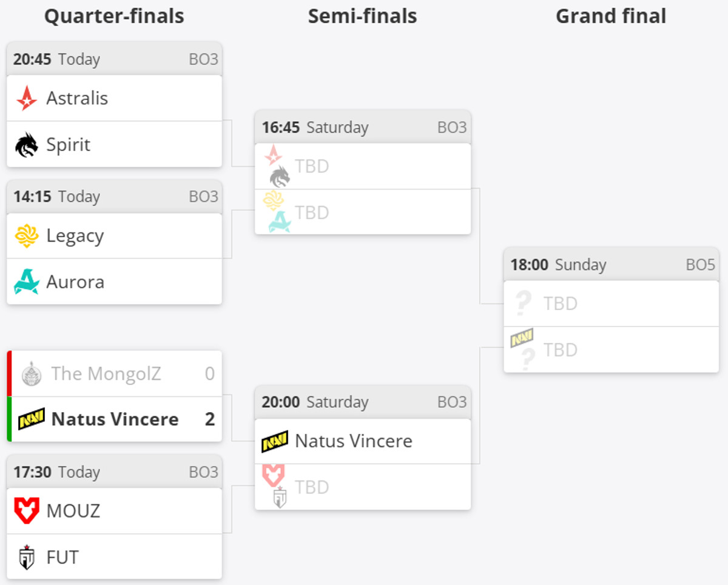Open the 20:45 quarter-final match header
728x585 pixels.
click(x=114, y=59)
